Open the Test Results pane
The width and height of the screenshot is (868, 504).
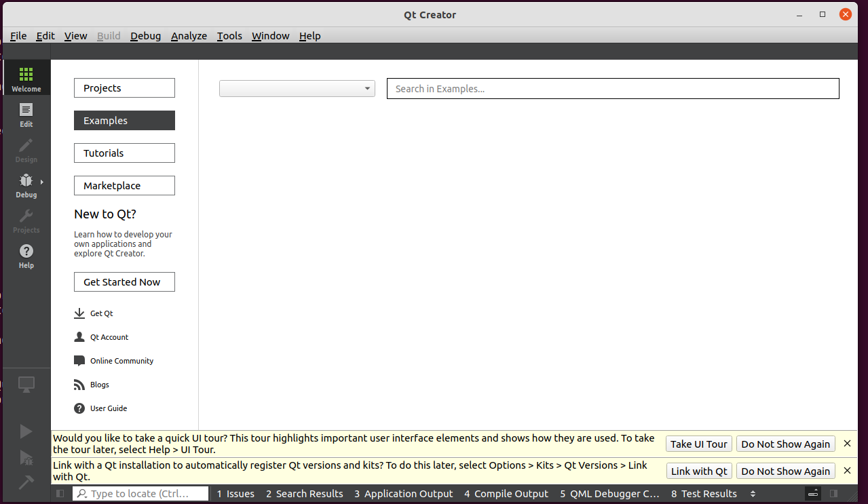click(x=704, y=494)
